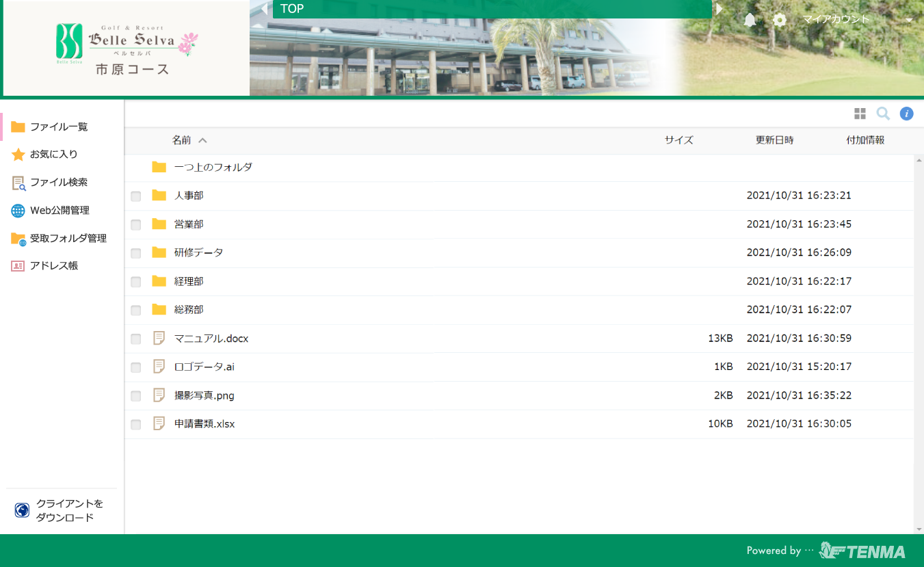Sort by the 名前 column header
This screenshot has width=924, height=567.
click(181, 140)
